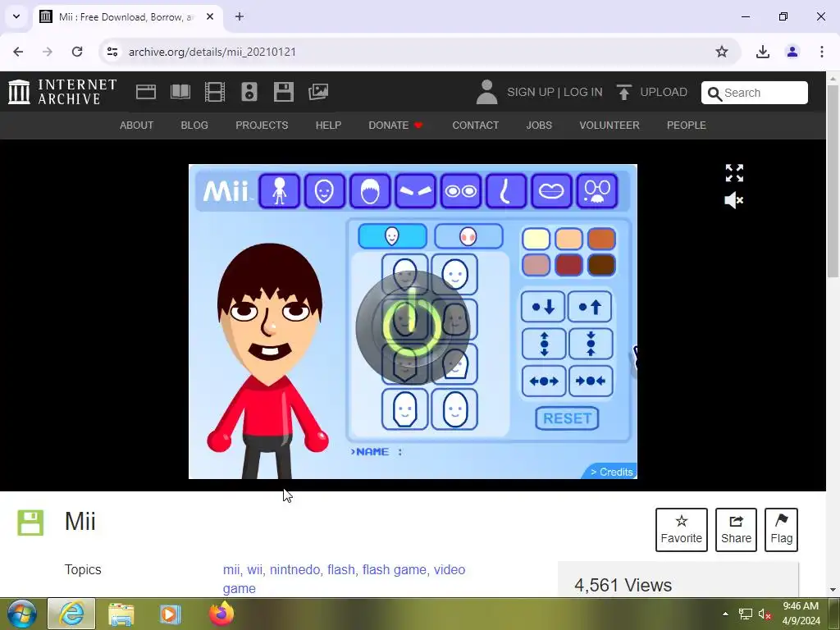
Task: Open the 'nintnedo' topic link
Action: pyautogui.click(x=295, y=569)
